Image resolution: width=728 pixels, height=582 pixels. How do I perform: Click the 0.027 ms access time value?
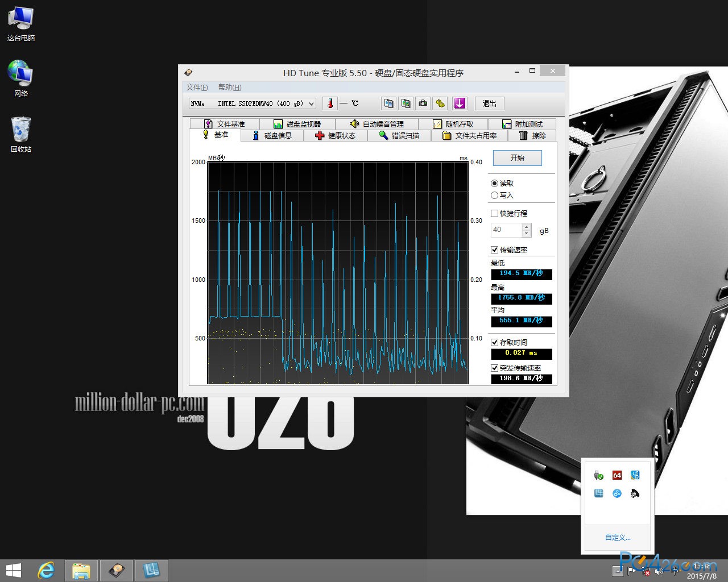(522, 353)
